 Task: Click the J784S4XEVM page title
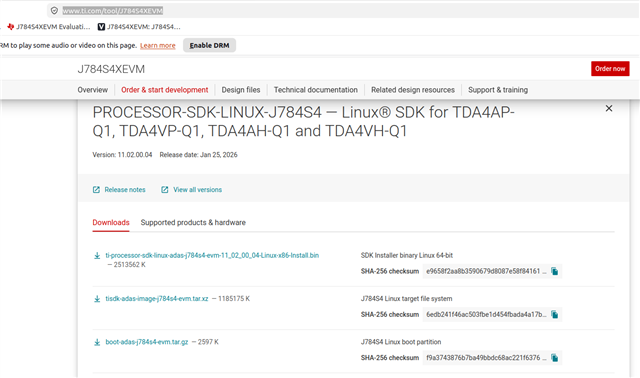pyautogui.click(x=111, y=69)
